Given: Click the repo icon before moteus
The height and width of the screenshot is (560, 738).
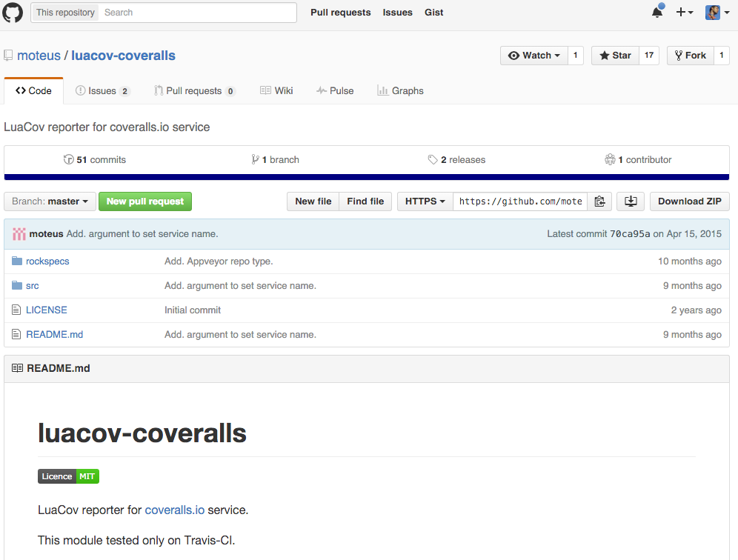Looking at the screenshot, I should [x=8, y=54].
